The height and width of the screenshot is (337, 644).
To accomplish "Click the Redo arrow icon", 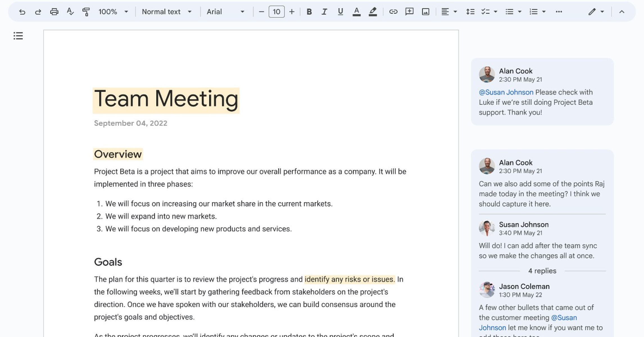I will [x=38, y=12].
